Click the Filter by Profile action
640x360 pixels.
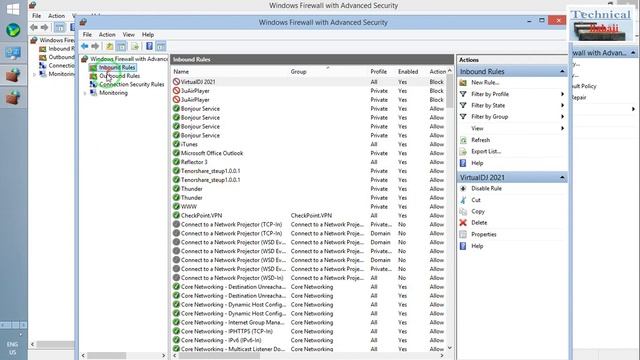click(490, 94)
